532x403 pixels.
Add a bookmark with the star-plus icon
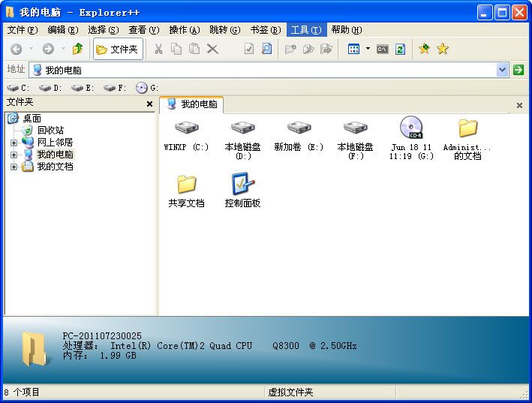[425, 50]
